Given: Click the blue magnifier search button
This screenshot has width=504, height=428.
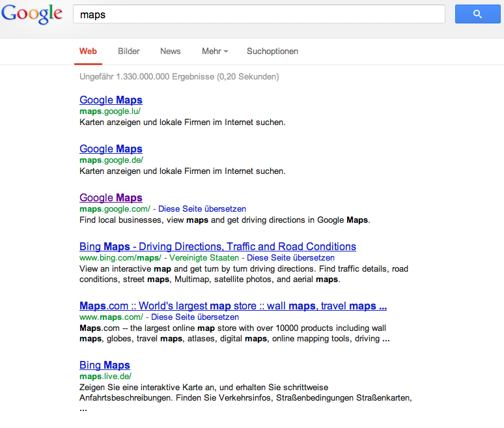Looking at the screenshot, I should coord(478,14).
